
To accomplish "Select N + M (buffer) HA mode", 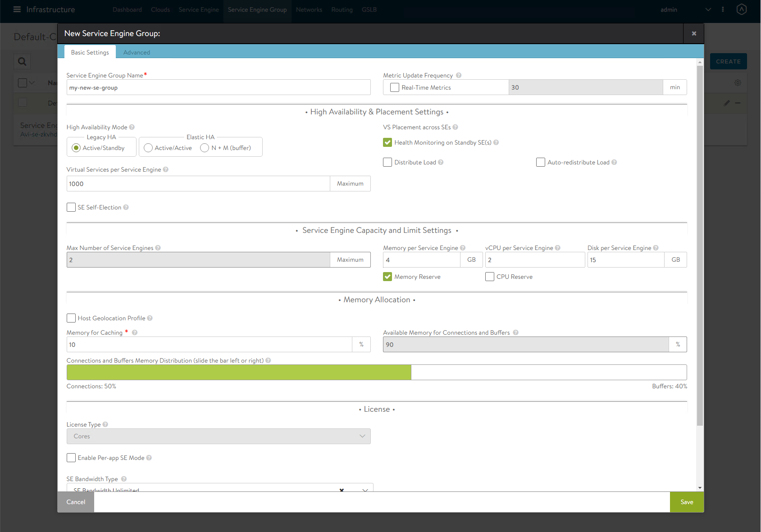I will 205,148.
